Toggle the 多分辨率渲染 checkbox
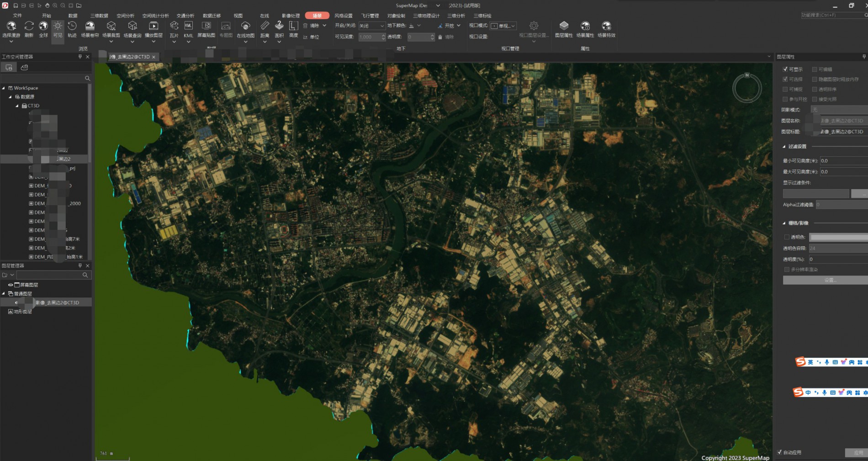The width and height of the screenshot is (868, 461). pyautogui.click(x=787, y=269)
